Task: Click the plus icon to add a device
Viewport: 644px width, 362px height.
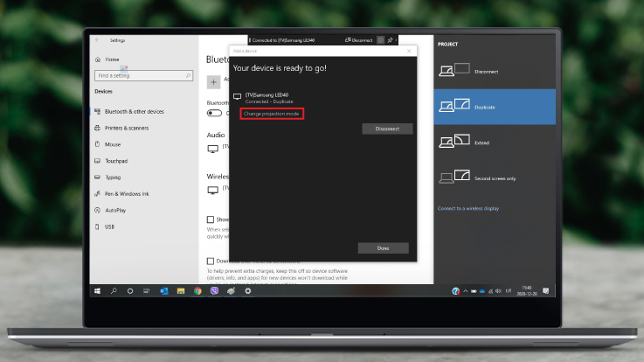Action: coord(214,81)
